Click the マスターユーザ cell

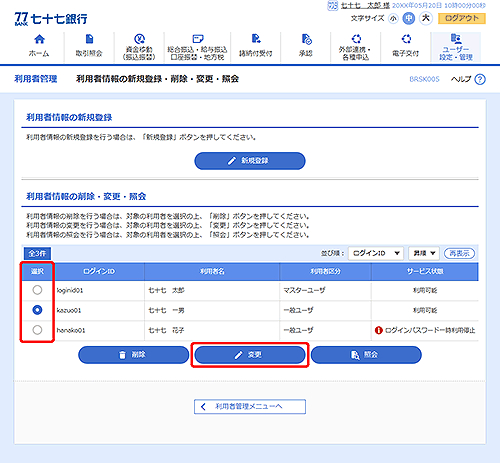coord(325,291)
